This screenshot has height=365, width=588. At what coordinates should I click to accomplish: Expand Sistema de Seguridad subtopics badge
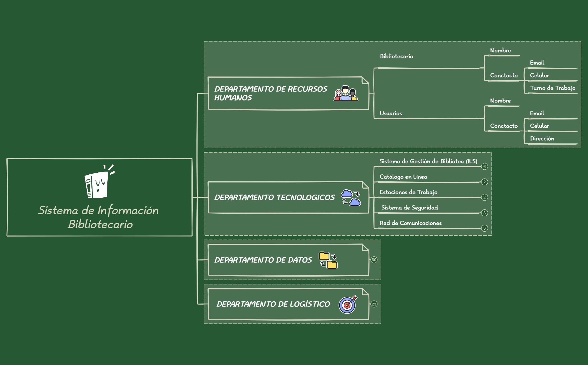pos(484,213)
